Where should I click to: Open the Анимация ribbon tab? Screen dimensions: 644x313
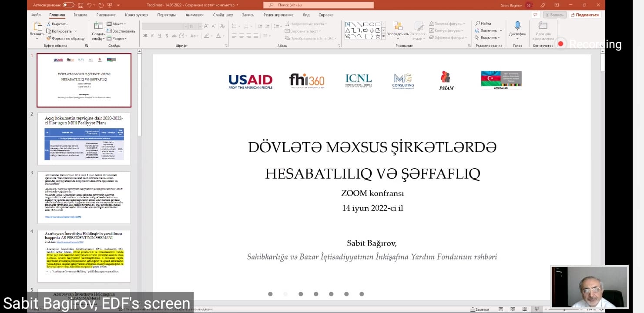point(195,15)
